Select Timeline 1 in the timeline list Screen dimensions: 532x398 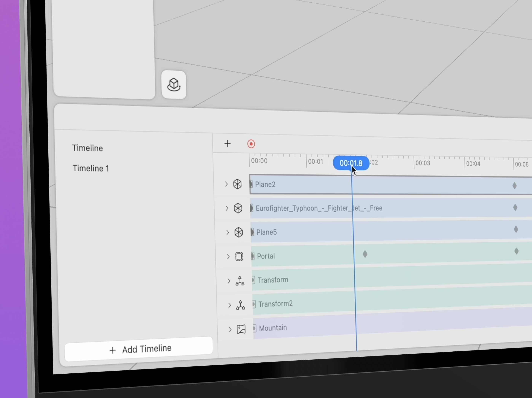tap(91, 168)
